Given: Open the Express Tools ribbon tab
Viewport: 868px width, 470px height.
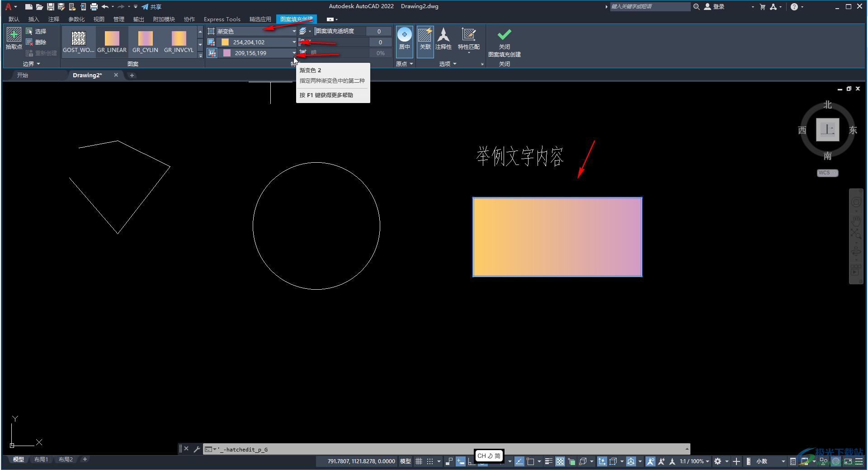Looking at the screenshot, I should click(x=222, y=19).
